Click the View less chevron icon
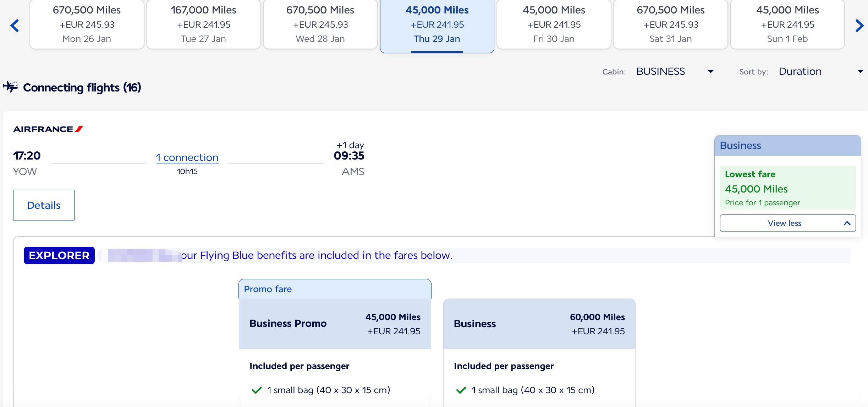The height and width of the screenshot is (407, 868). pos(847,223)
